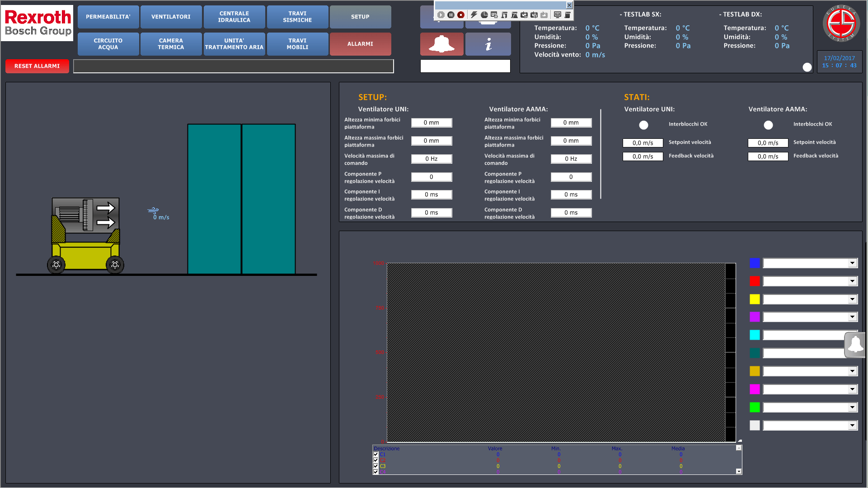Open the dropdown next to magenta swatch
Viewport: 868px width, 488px height.
852,389
